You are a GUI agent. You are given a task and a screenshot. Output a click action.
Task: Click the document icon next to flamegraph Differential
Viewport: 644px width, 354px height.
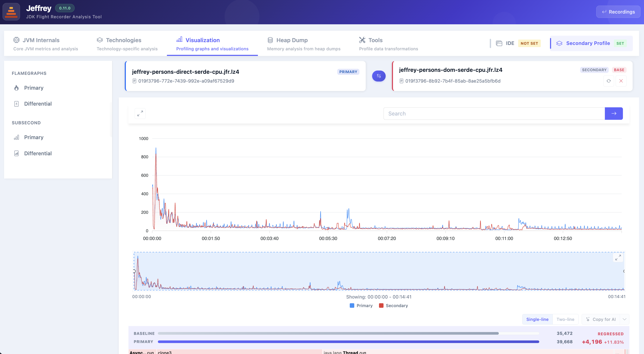[17, 104]
